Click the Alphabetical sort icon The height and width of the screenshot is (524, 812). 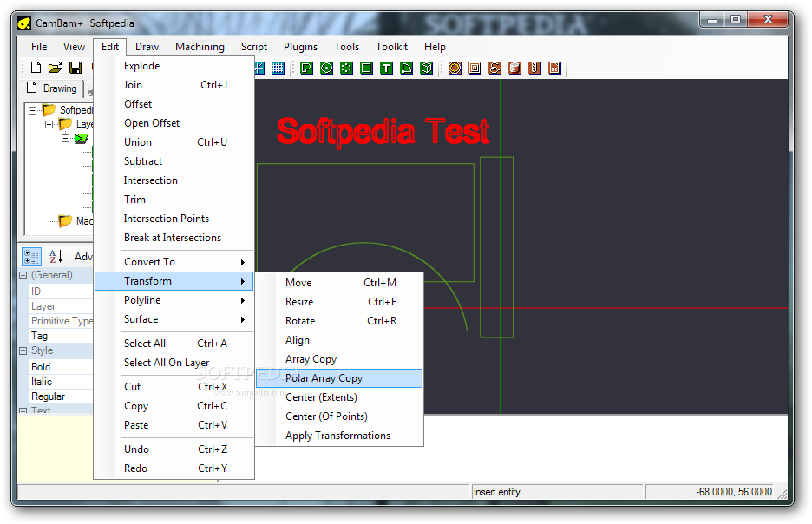tap(56, 256)
